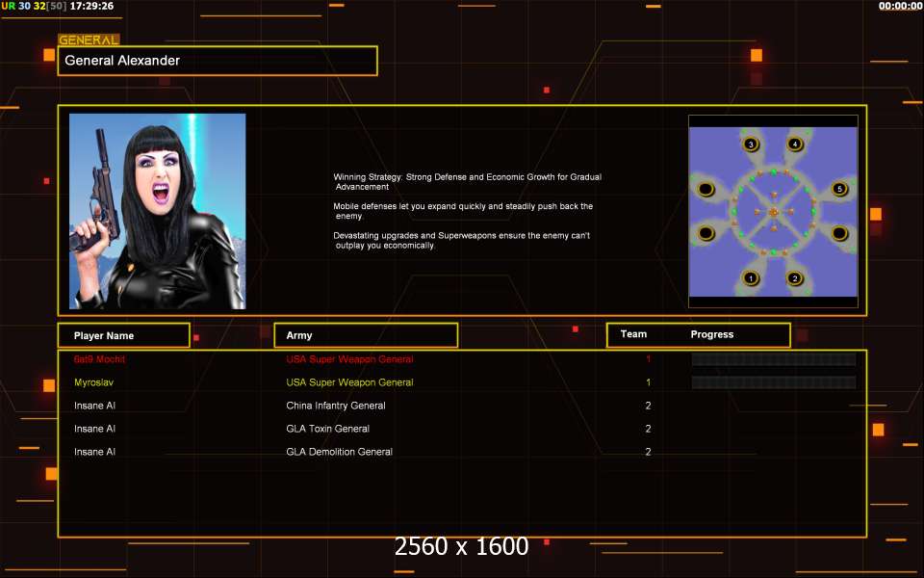Screen dimensions: 924x578
Task: Click Insane AI in the GLA Toxin row
Action: 95,428
